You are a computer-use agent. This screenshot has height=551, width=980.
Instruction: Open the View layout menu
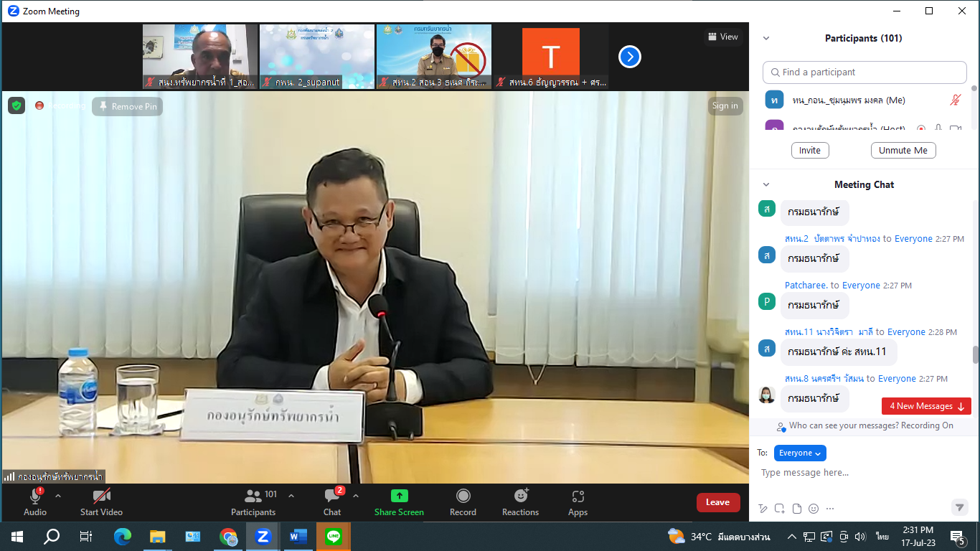(723, 37)
